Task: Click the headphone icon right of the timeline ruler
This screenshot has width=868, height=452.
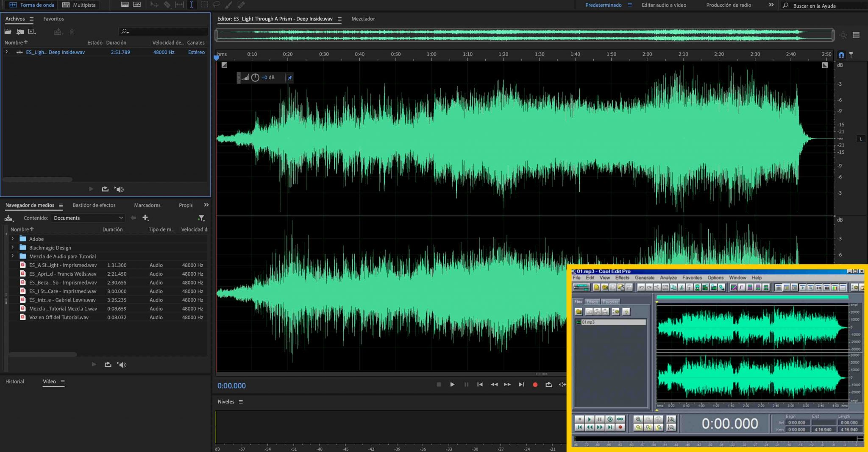Action: (x=841, y=55)
